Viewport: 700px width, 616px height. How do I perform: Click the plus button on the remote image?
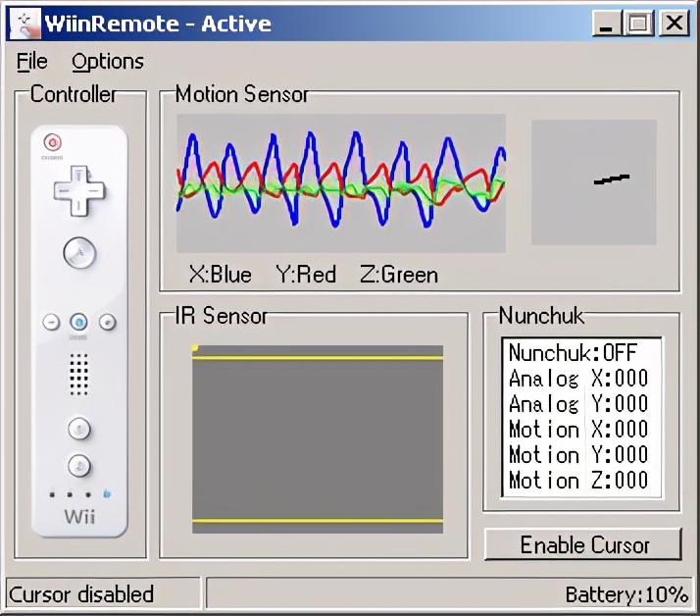coord(108,322)
